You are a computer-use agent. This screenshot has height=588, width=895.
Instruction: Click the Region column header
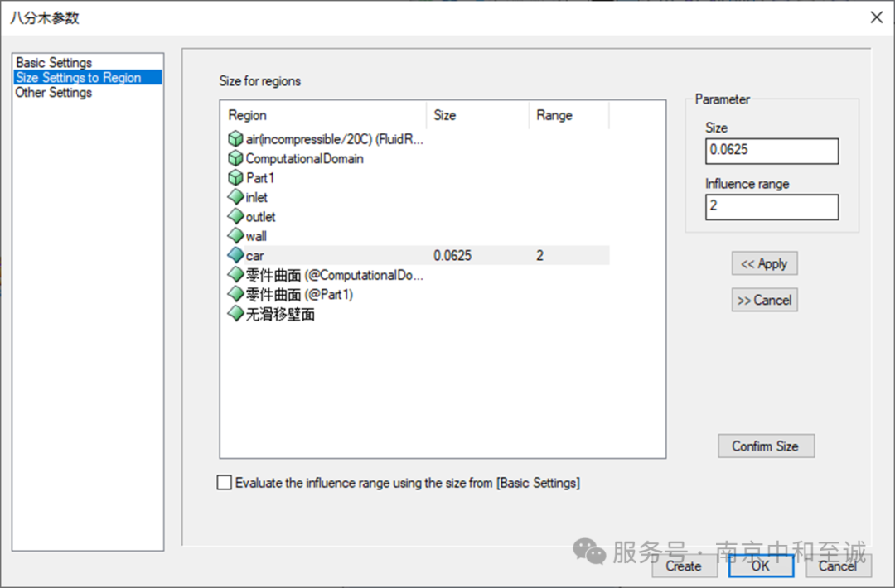point(323,115)
